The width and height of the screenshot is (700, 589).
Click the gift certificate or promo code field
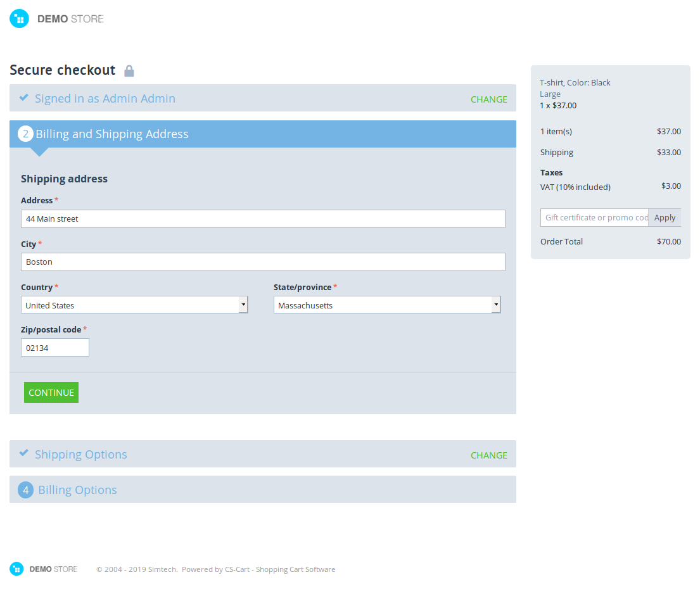coord(594,217)
